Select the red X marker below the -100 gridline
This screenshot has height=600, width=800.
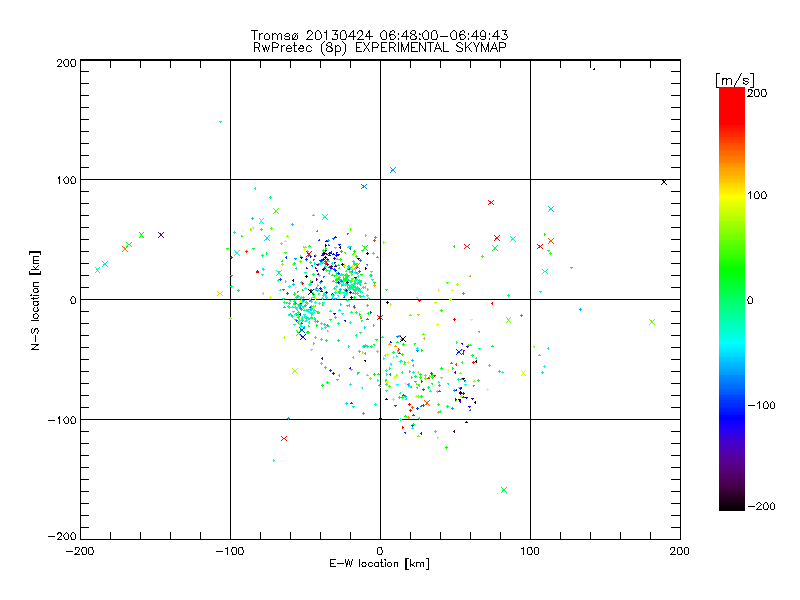pos(284,438)
